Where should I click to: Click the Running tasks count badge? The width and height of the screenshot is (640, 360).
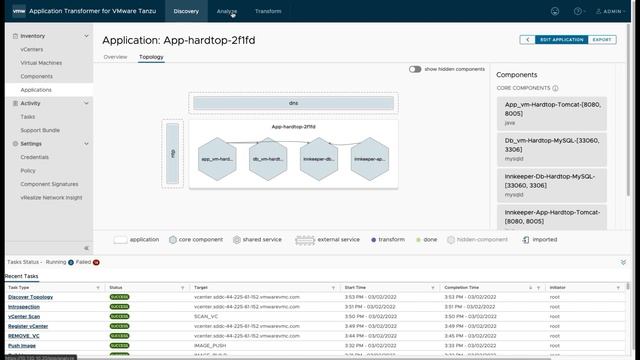point(71,262)
